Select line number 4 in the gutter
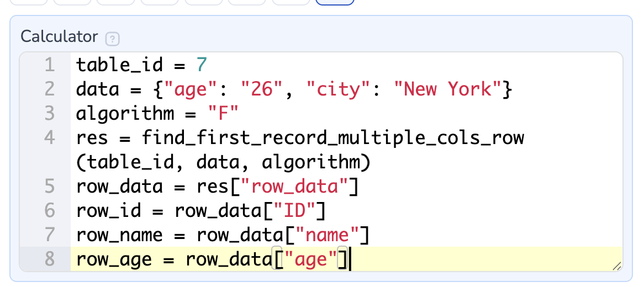This screenshot has width=644, height=287. coord(50,138)
